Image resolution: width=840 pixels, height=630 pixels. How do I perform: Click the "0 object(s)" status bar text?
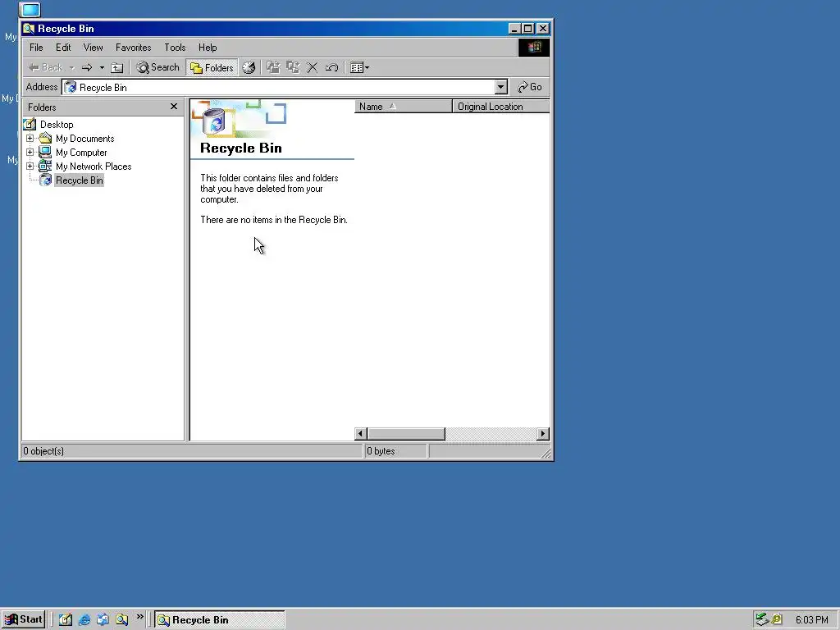coord(43,451)
